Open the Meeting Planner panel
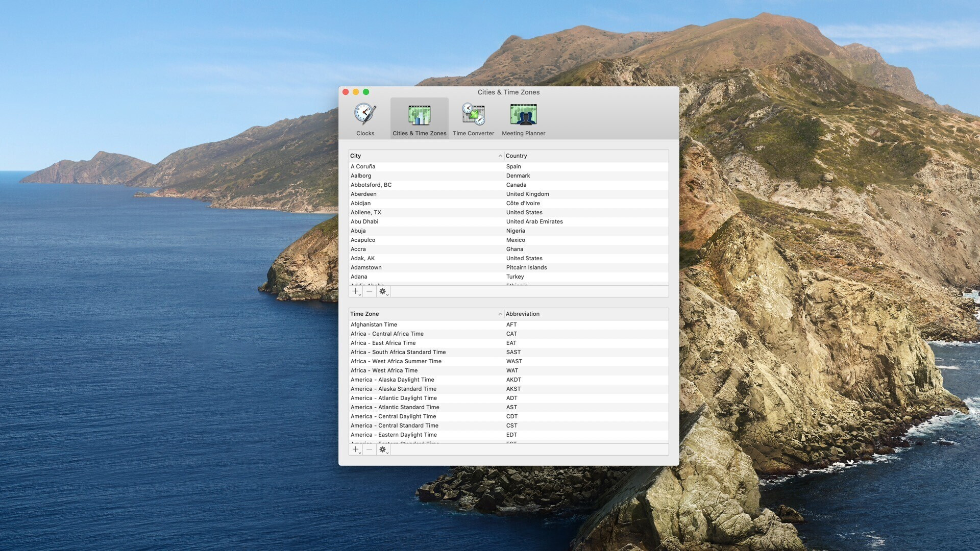The height and width of the screenshot is (551, 980). pyautogui.click(x=524, y=118)
